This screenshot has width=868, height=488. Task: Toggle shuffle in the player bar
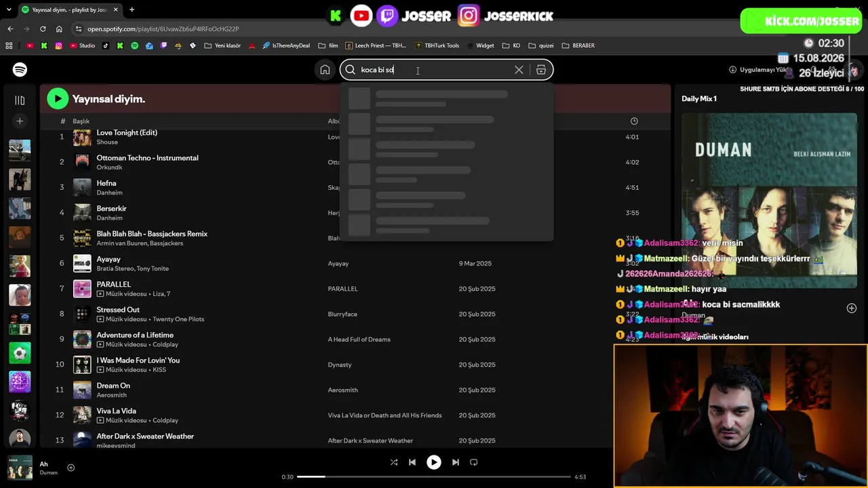click(x=394, y=462)
